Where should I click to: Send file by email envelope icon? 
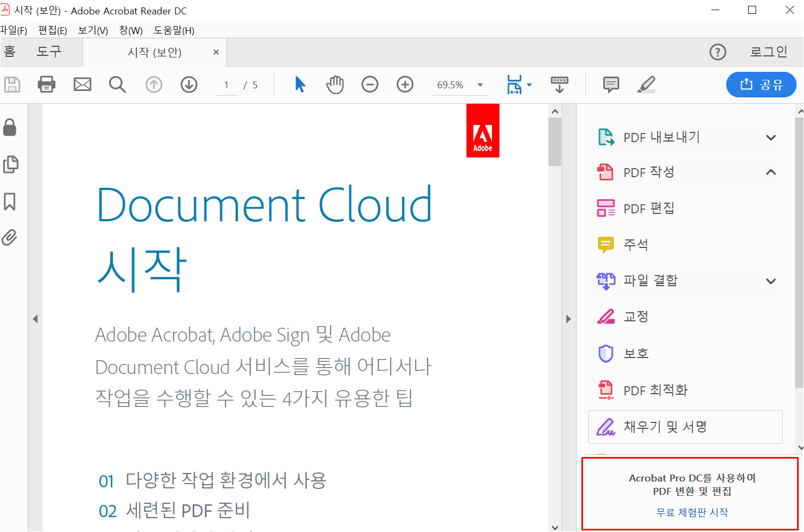(83, 85)
